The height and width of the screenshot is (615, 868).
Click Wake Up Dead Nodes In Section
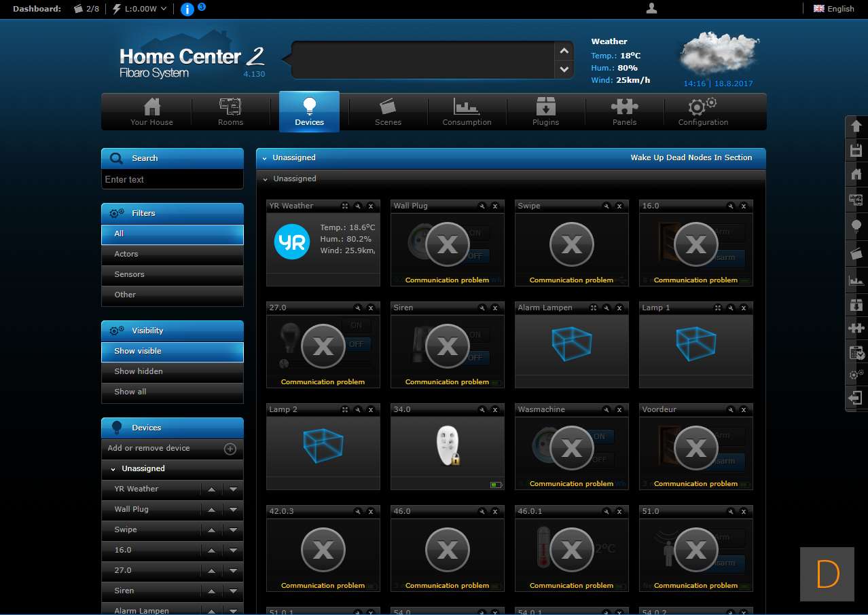point(691,157)
